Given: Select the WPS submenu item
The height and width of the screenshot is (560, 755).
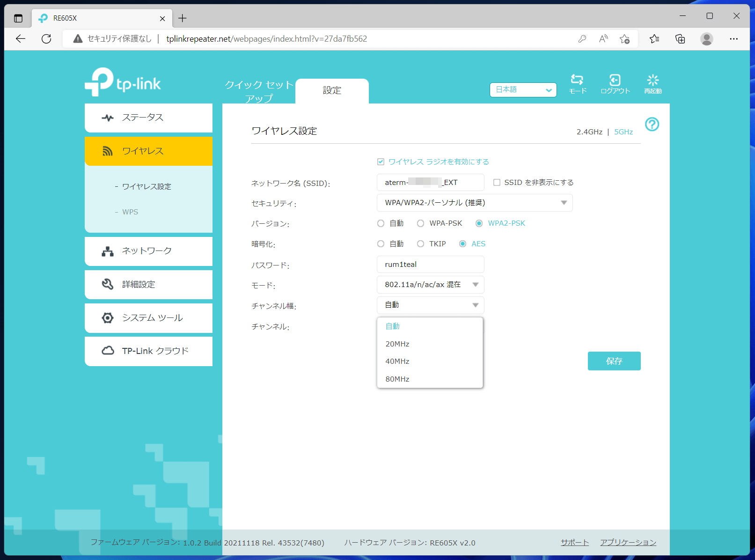Looking at the screenshot, I should click(x=130, y=212).
